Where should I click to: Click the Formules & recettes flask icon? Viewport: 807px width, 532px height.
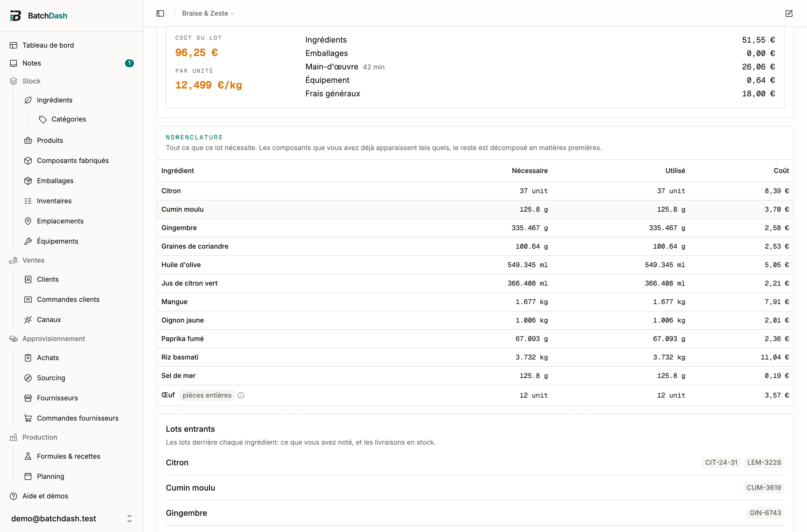coord(28,456)
